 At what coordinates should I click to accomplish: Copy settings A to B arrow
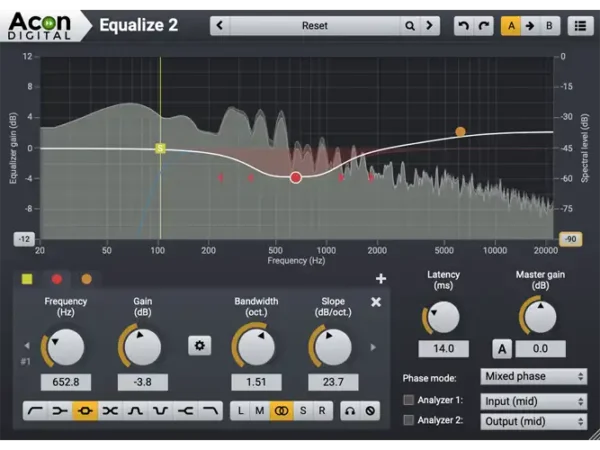530,26
